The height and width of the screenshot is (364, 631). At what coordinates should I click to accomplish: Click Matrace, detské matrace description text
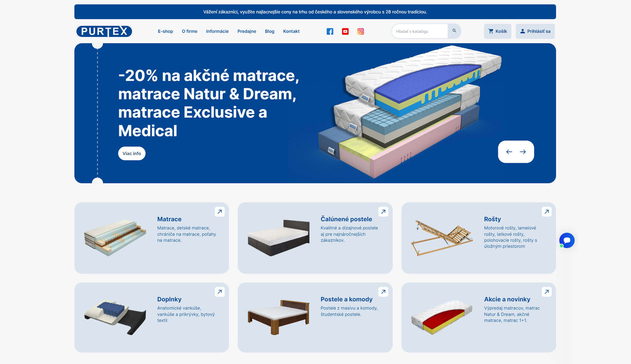(x=187, y=234)
